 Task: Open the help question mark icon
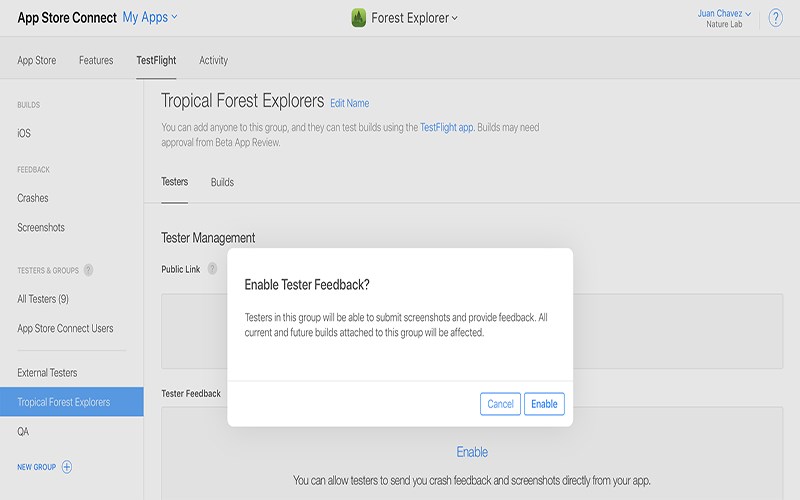click(x=775, y=18)
